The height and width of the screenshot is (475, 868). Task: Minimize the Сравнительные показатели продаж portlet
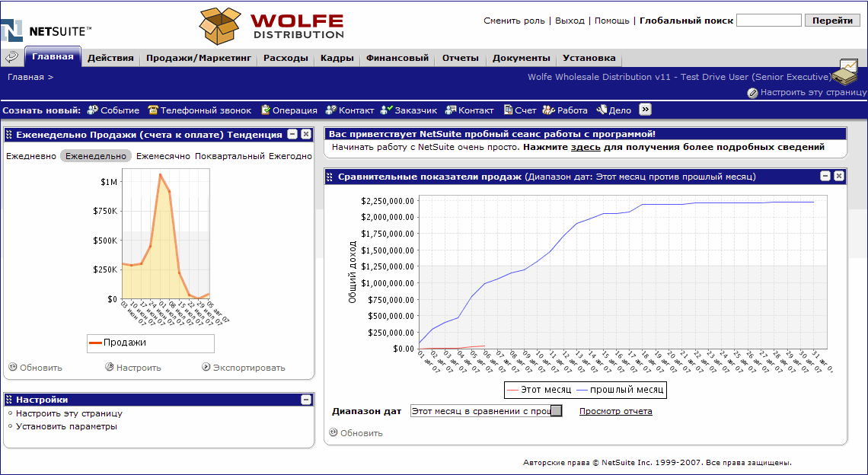pyautogui.click(x=825, y=176)
